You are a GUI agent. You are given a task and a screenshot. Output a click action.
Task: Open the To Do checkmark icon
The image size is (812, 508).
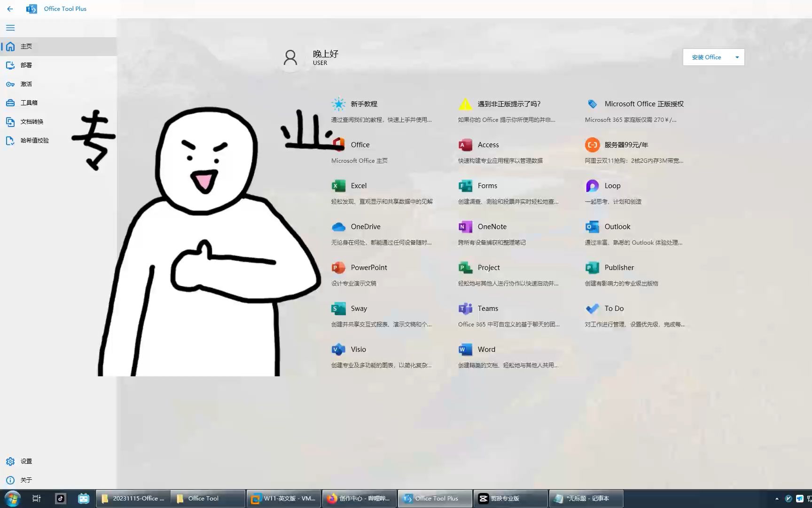[x=592, y=309]
